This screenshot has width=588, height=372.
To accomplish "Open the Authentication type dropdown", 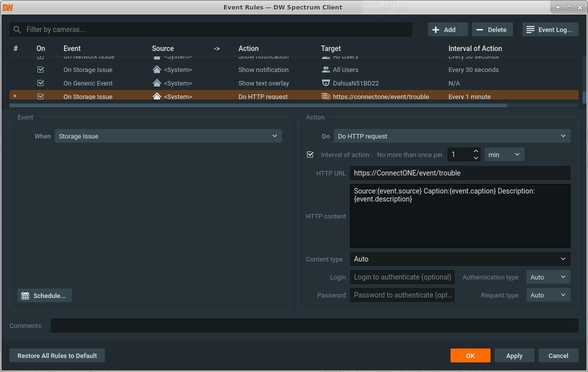I will pos(548,277).
